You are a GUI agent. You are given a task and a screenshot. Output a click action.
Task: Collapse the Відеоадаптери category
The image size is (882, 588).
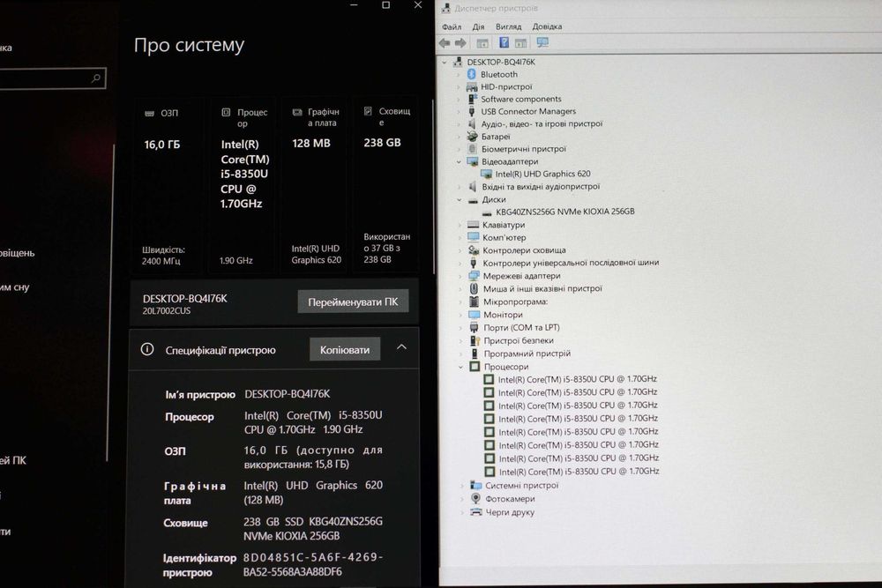coord(459,162)
